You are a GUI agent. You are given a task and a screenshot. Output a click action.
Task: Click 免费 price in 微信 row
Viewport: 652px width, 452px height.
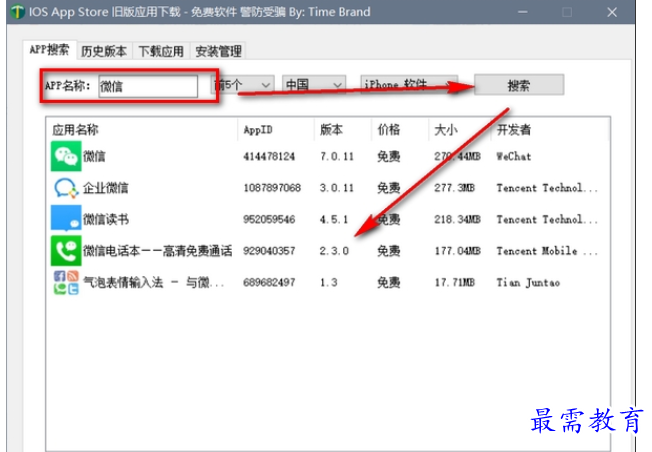point(388,156)
